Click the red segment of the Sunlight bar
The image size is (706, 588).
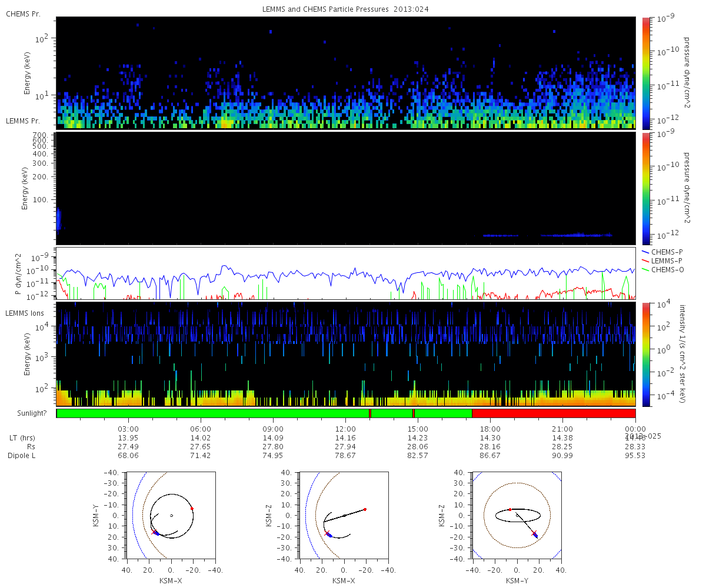[554, 413]
